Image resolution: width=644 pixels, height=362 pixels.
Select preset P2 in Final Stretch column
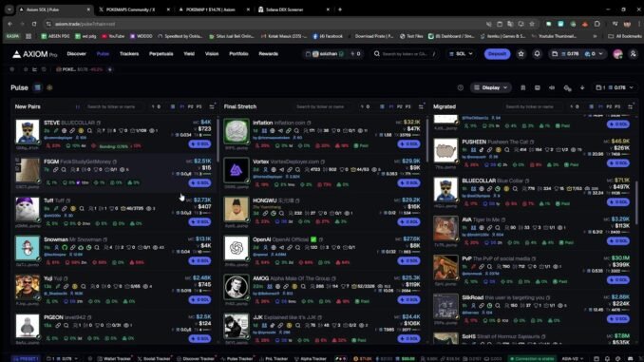point(399,106)
